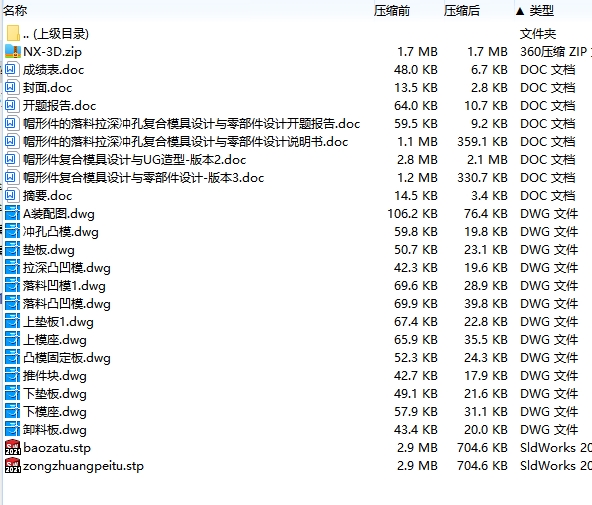Click the 垫板.dwg drawing icon

pos(12,249)
